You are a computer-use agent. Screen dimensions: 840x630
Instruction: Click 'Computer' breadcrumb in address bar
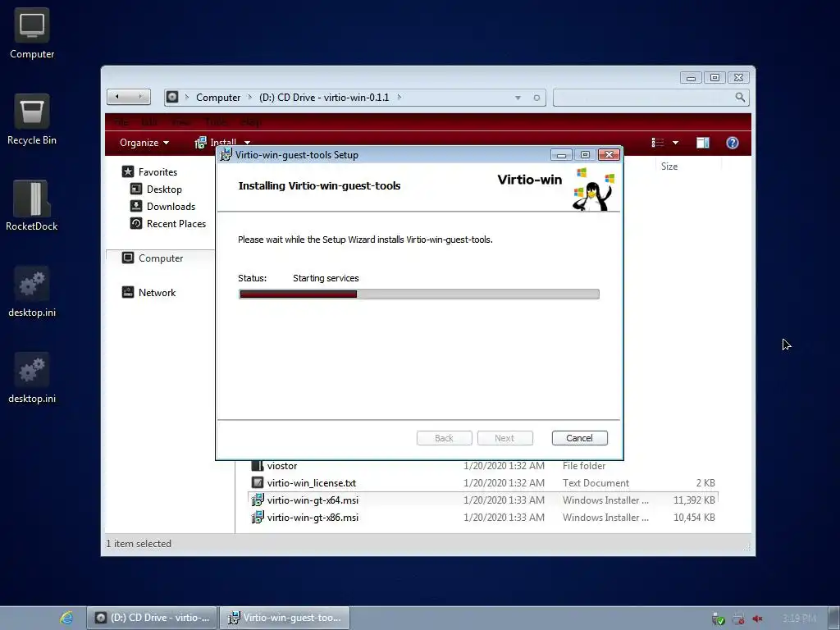pos(218,97)
